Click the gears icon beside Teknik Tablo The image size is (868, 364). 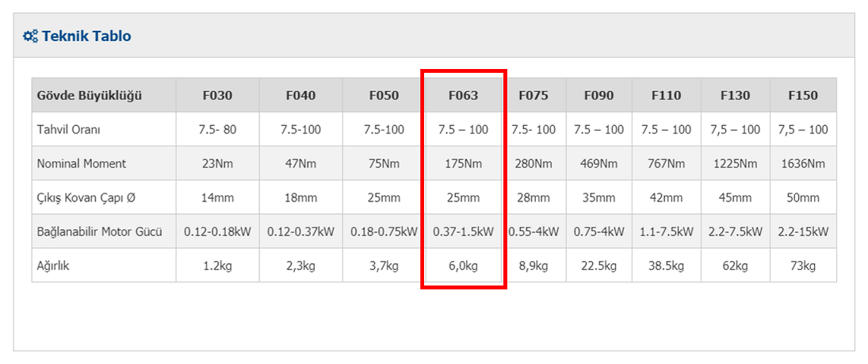pos(30,36)
